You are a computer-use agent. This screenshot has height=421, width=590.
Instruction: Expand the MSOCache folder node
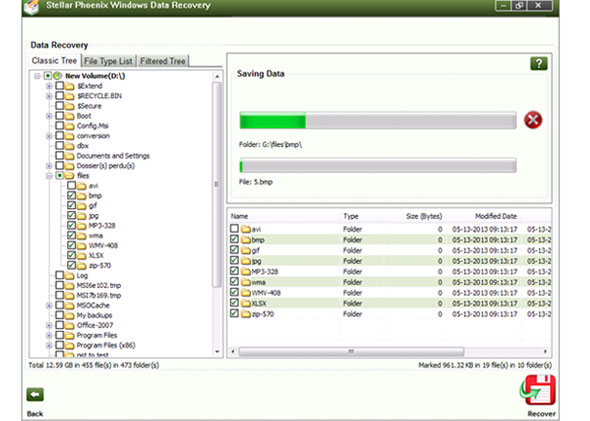[49, 305]
